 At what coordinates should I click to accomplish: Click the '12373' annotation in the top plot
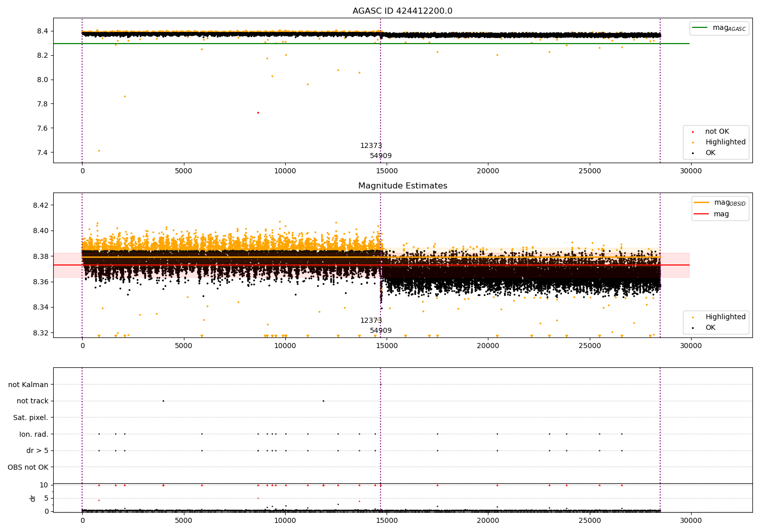371,146
